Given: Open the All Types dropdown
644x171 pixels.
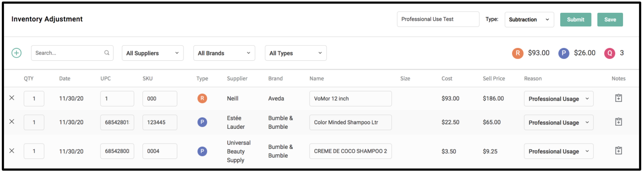Looking at the screenshot, I should click(296, 53).
